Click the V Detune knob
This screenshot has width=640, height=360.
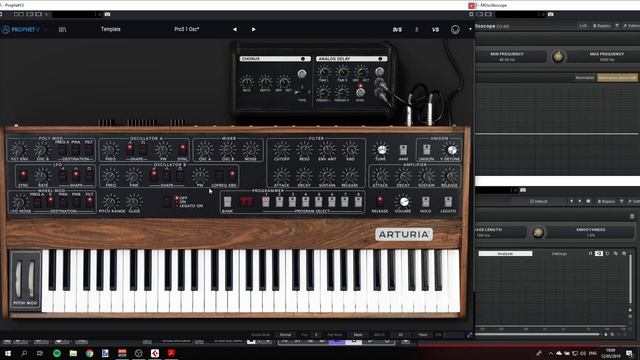(451, 150)
